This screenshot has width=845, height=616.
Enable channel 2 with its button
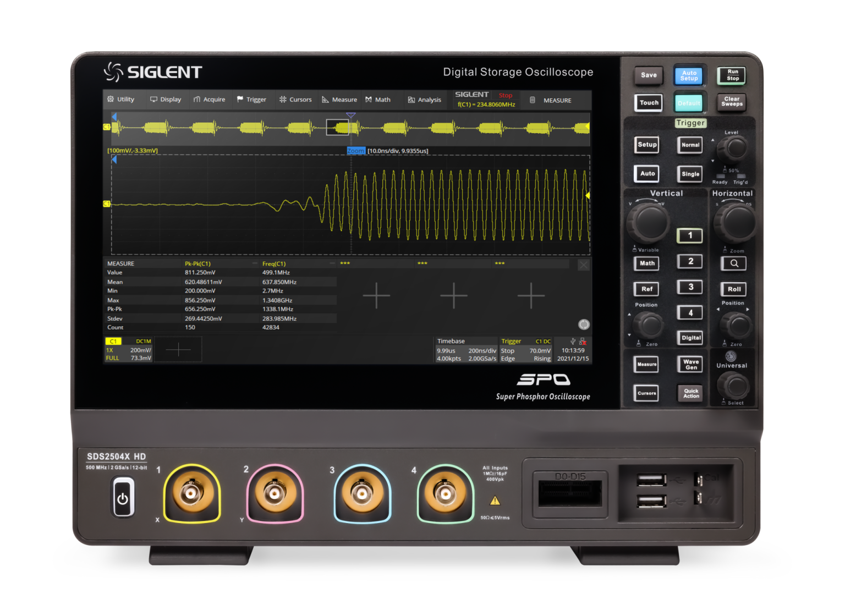coord(690,261)
